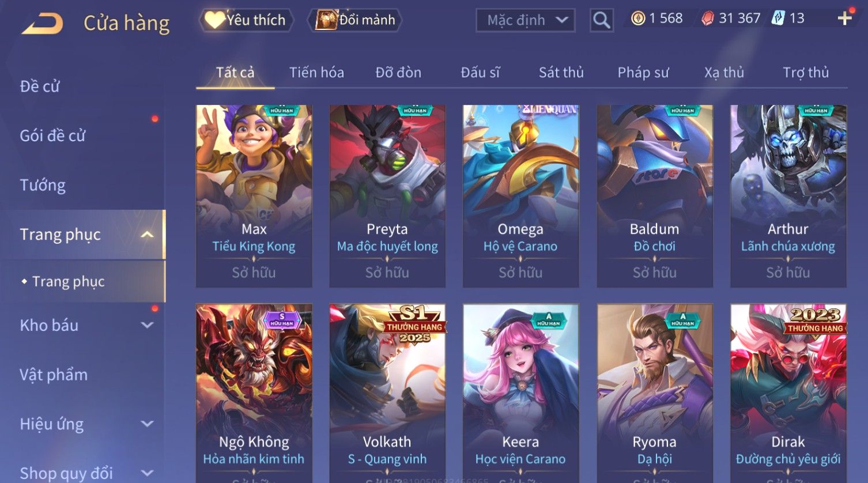
Task: Open Vật phẩm in the sidebar
Action: 54,375
